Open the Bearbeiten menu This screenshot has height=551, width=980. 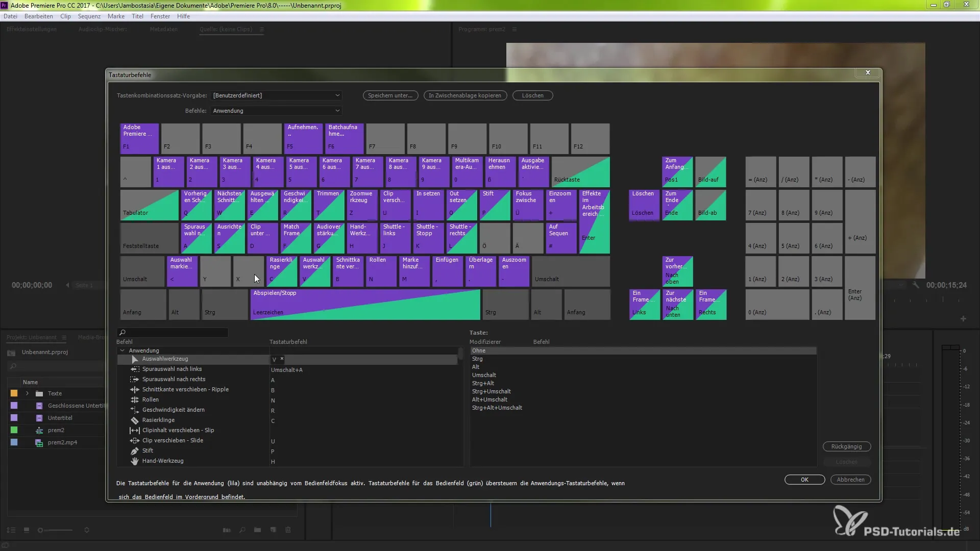tap(39, 16)
